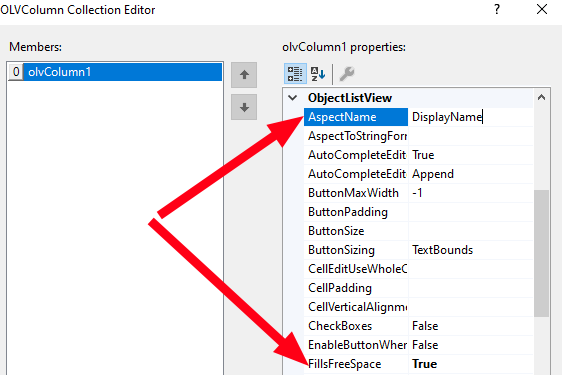Click the bold True value of FillsFreeSpace
The width and height of the screenshot is (562, 375).
[x=470, y=364]
